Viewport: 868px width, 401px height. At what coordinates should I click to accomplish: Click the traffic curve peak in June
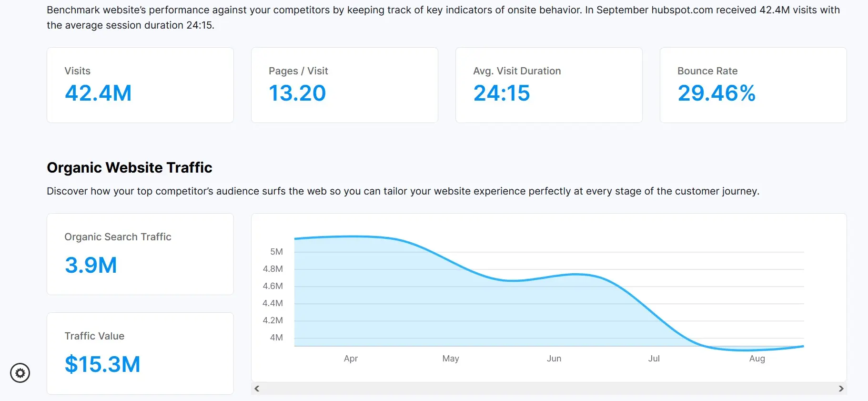pyautogui.click(x=575, y=274)
